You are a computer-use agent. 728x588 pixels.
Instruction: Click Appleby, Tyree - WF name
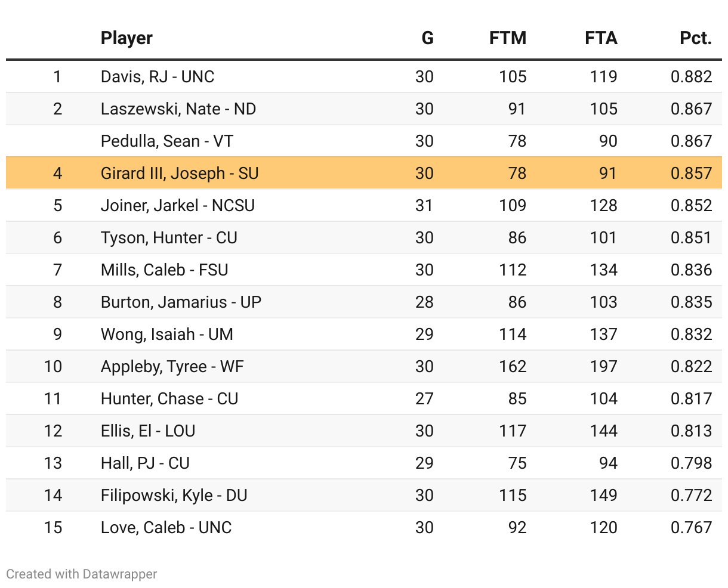point(172,367)
